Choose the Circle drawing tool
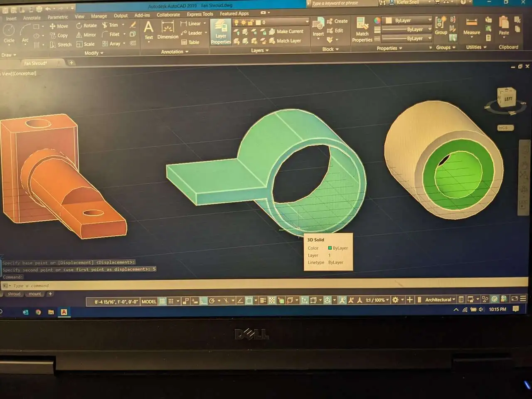This screenshot has height=399, width=532. click(x=9, y=33)
